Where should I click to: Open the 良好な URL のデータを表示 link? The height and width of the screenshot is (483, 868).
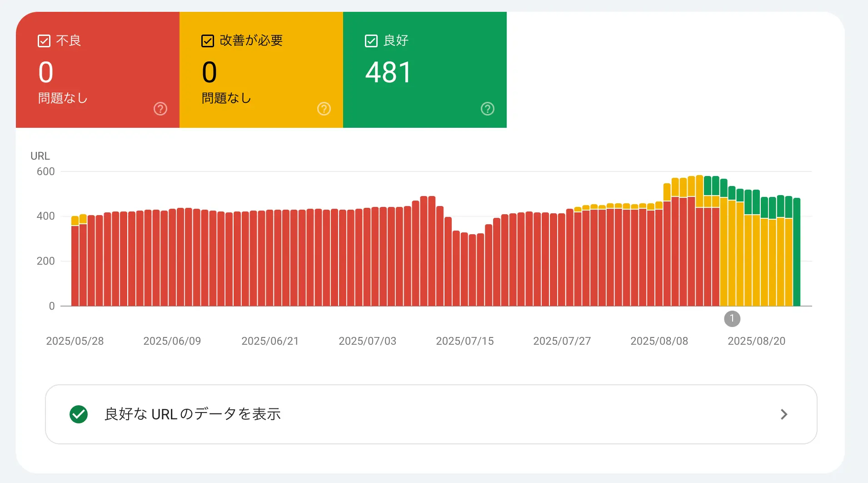[193, 414]
